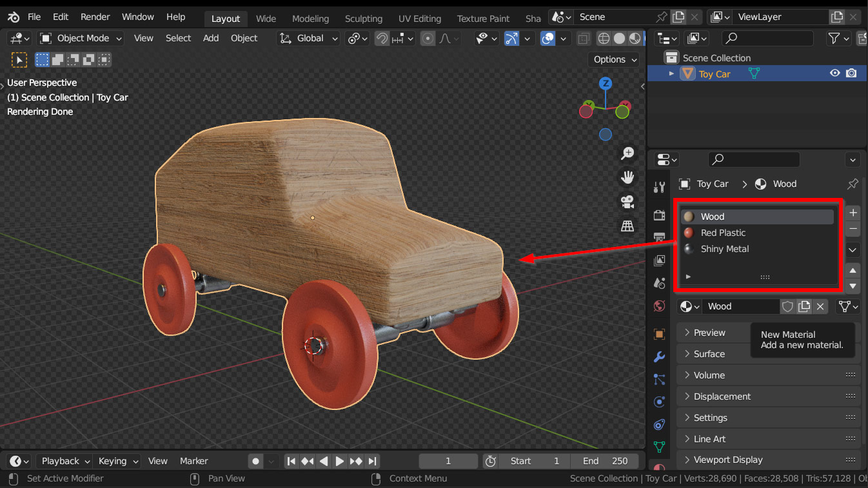
Task: Switch to the UV Editing workspace tab
Action: [x=420, y=18]
